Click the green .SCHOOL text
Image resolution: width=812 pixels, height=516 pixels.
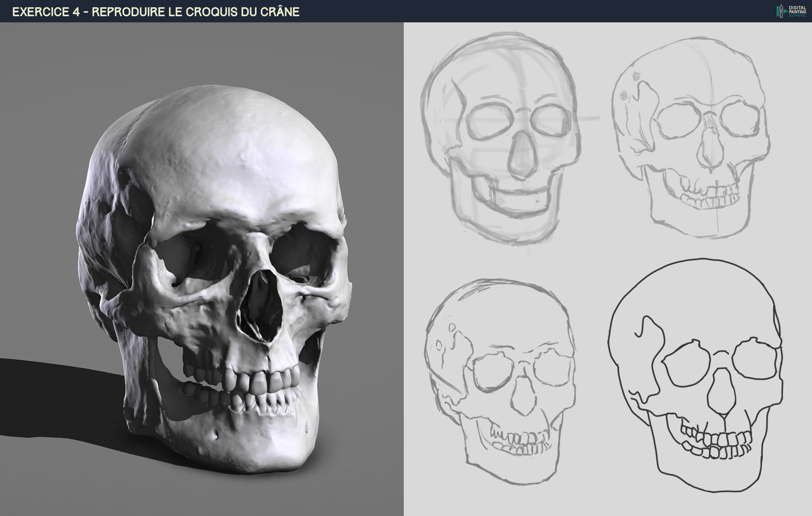point(797,16)
